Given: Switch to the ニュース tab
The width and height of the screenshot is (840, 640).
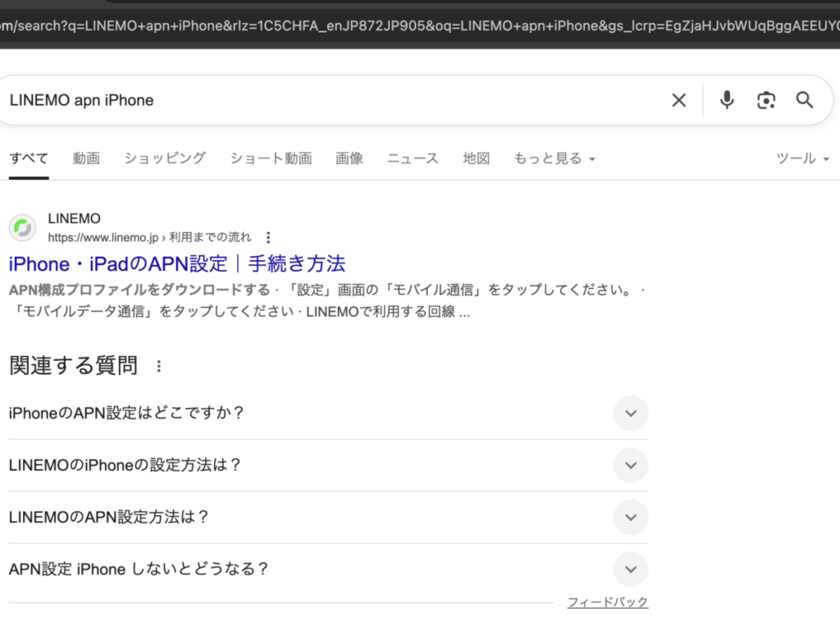Looking at the screenshot, I should tap(413, 158).
